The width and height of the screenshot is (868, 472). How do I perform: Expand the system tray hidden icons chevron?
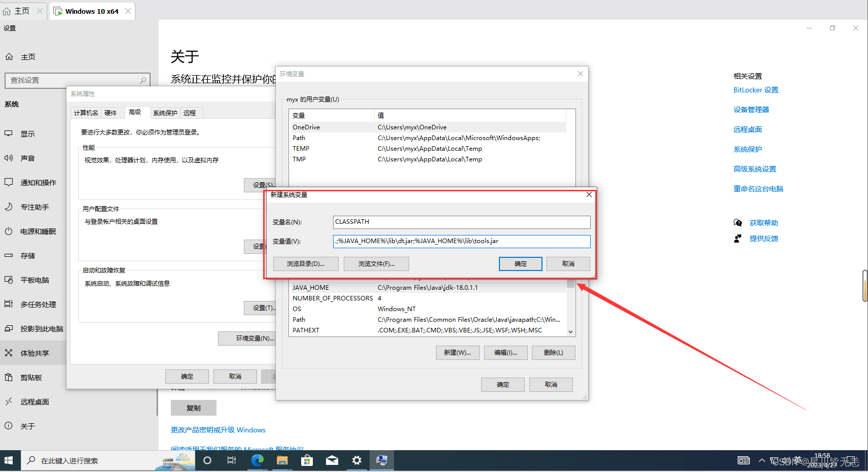[762, 460]
